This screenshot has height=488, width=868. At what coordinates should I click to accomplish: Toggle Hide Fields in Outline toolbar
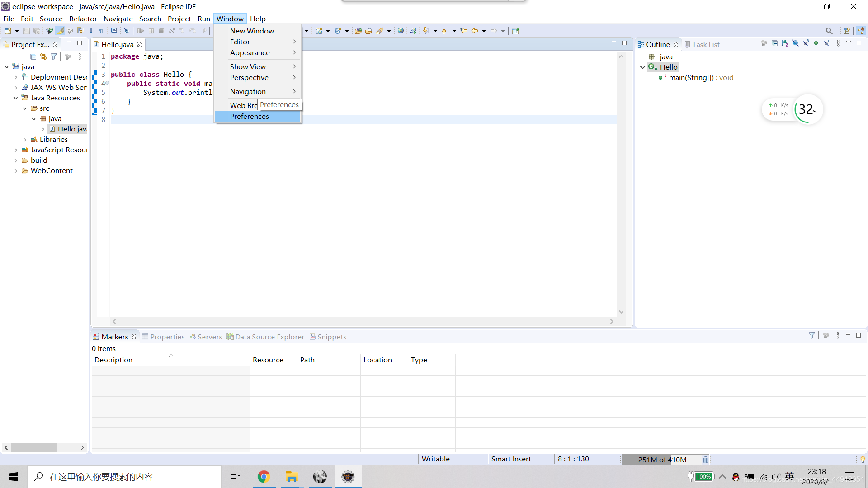point(795,43)
